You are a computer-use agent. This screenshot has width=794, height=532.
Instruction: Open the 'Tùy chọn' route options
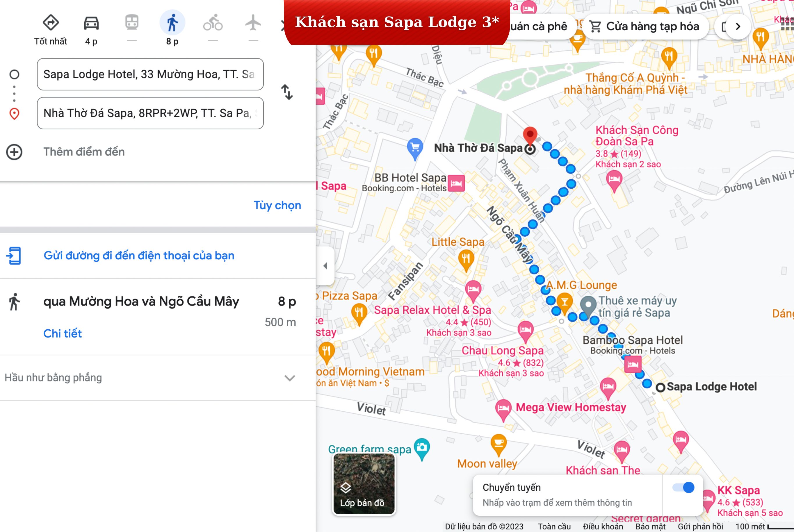277,205
